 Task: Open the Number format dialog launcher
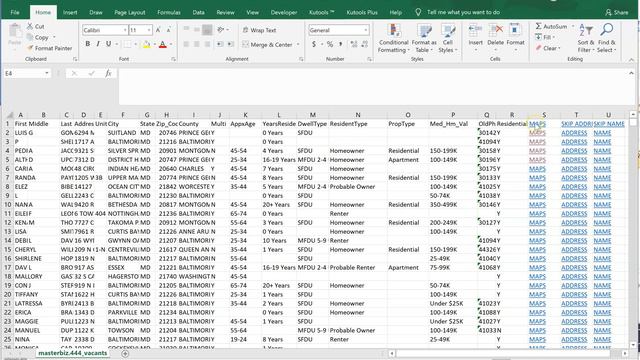coord(369,59)
